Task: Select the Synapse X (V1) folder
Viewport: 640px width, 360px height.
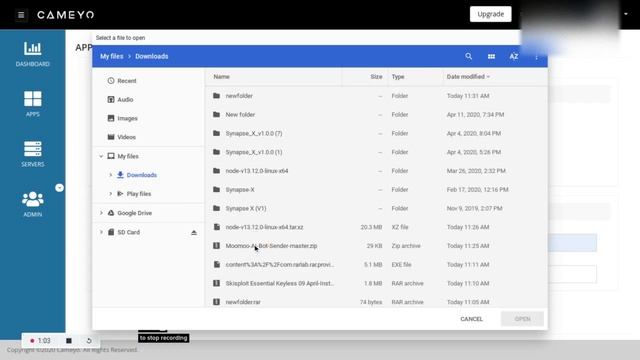Action: 376,209
